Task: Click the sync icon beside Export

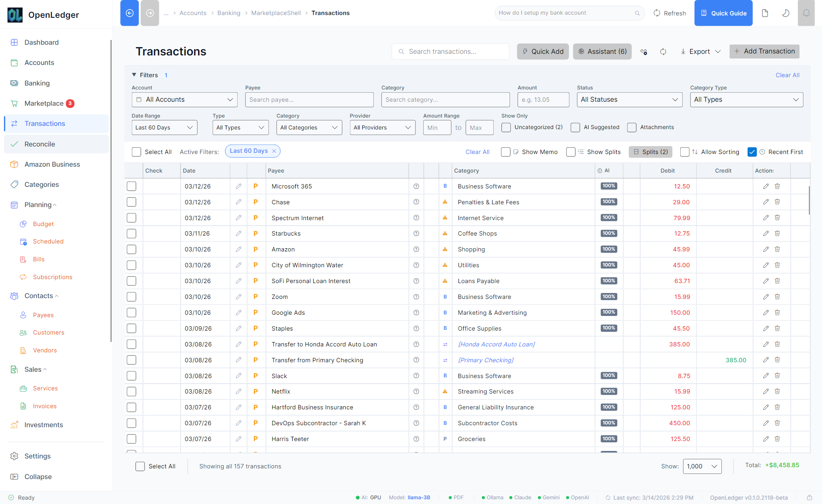Action: (x=663, y=51)
